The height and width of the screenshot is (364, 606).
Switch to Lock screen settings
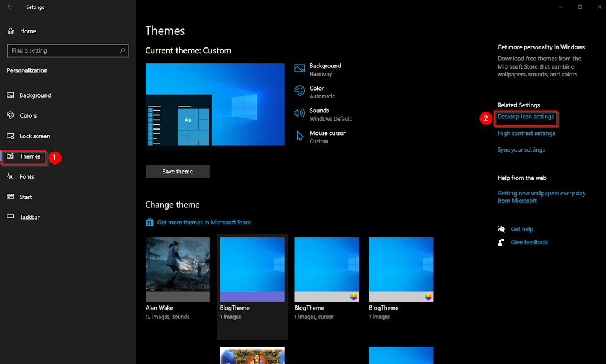click(x=36, y=136)
